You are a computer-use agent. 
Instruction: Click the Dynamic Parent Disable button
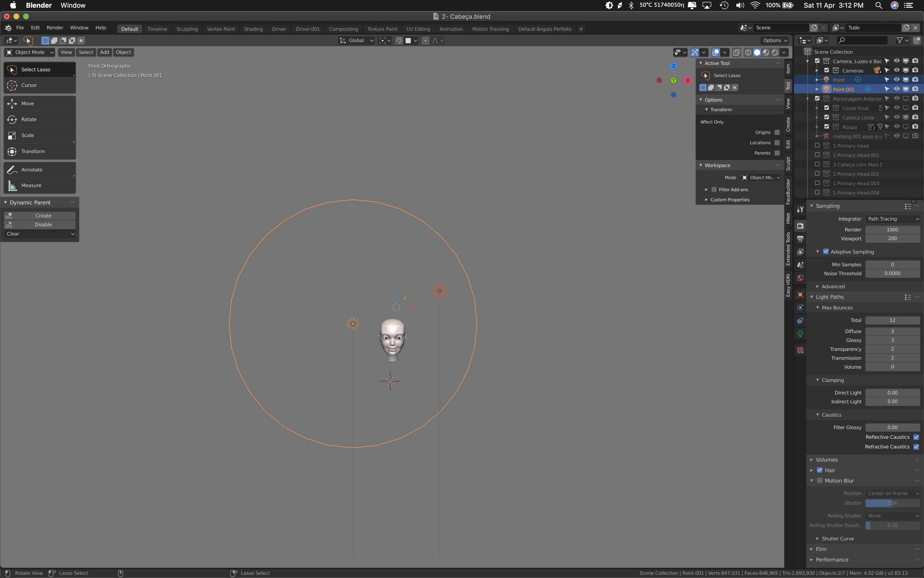pyautogui.click(x=40, y=225)
